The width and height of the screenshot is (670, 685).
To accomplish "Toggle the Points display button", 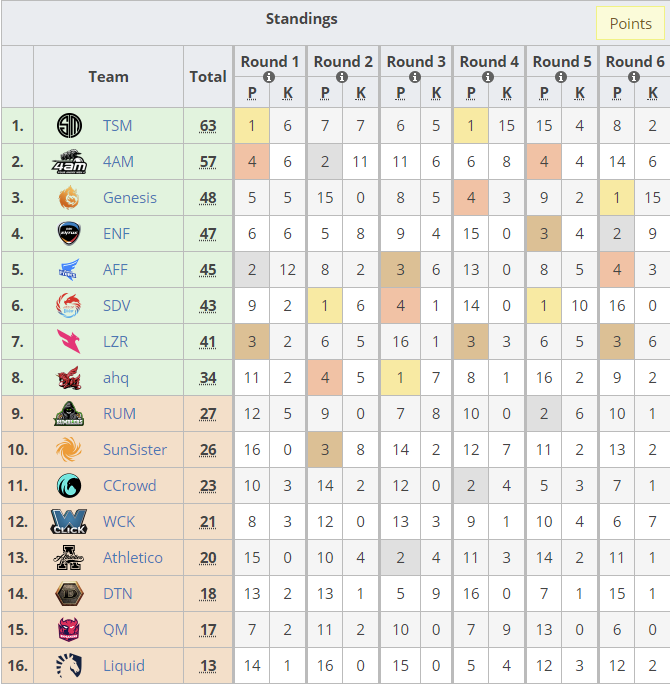I will [x=630, y=24].
